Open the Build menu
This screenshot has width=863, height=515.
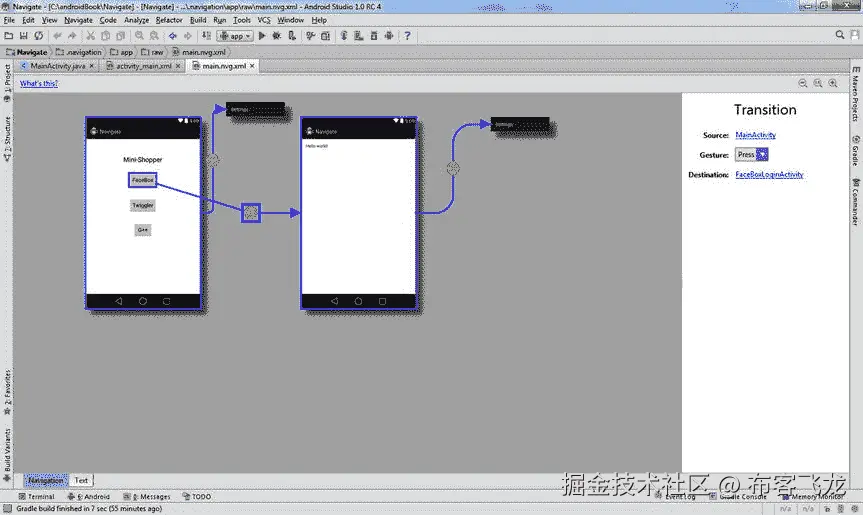pyautogui.click(x=198, y=20)
